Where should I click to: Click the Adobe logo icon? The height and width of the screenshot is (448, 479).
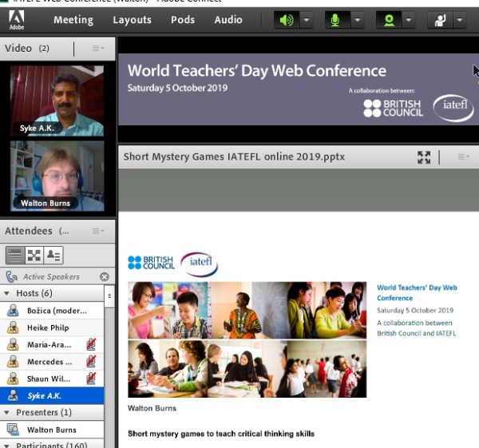click(17, 19)
